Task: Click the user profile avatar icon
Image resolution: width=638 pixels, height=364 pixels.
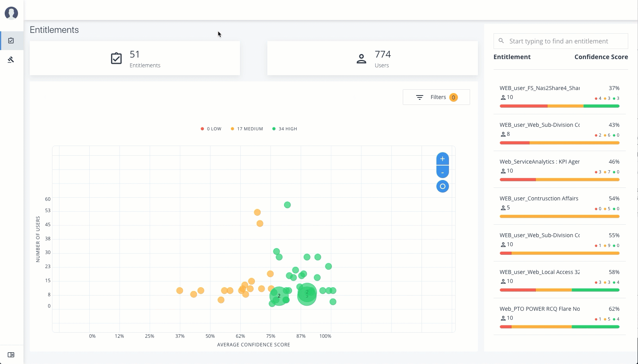Action: (x=11, y=13)
